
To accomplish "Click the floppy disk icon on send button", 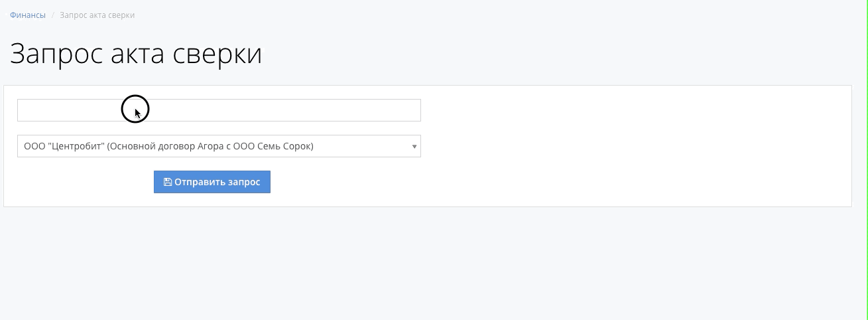I will (x=167, y=182).
